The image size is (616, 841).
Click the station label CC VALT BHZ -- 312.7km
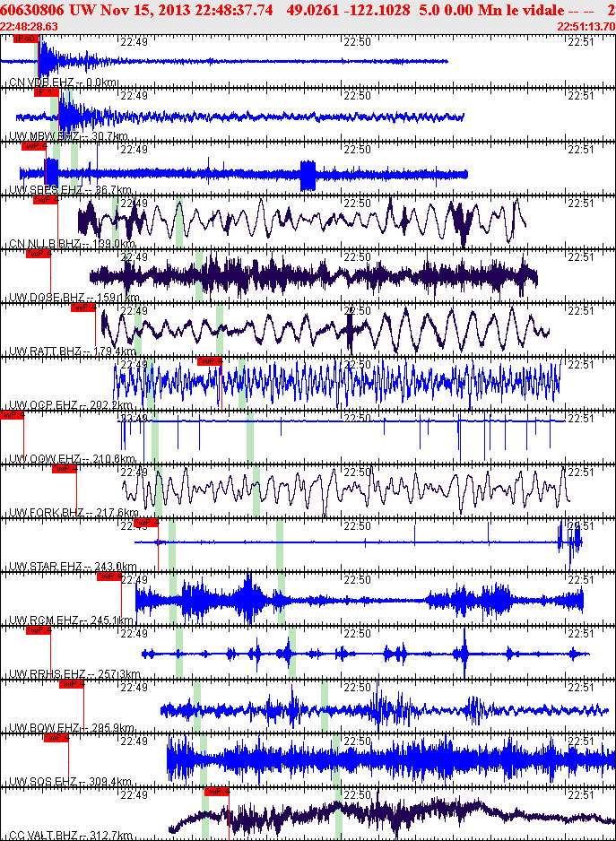pos(71,836)
